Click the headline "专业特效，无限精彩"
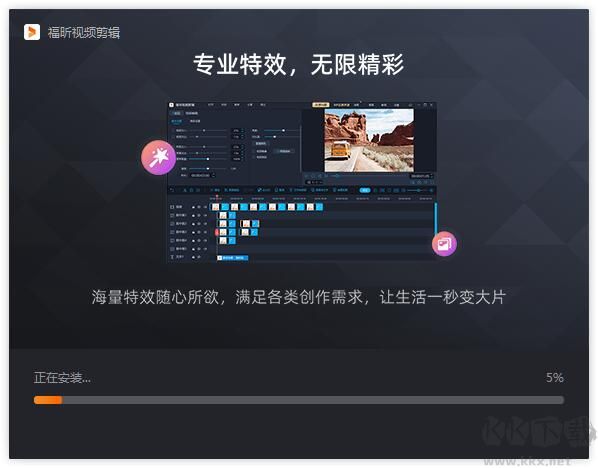Screen dimensions: 598x468 [298, 64]
